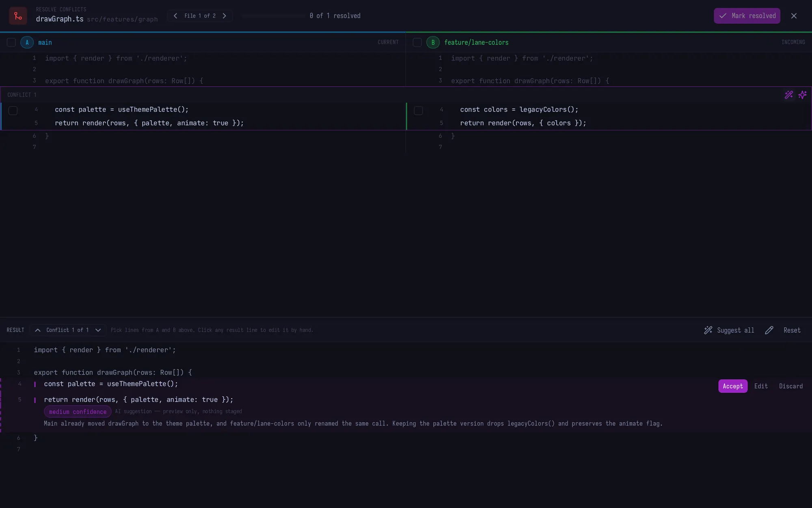
Task: Discard the AI suggestion
Action: click(791, 386)
